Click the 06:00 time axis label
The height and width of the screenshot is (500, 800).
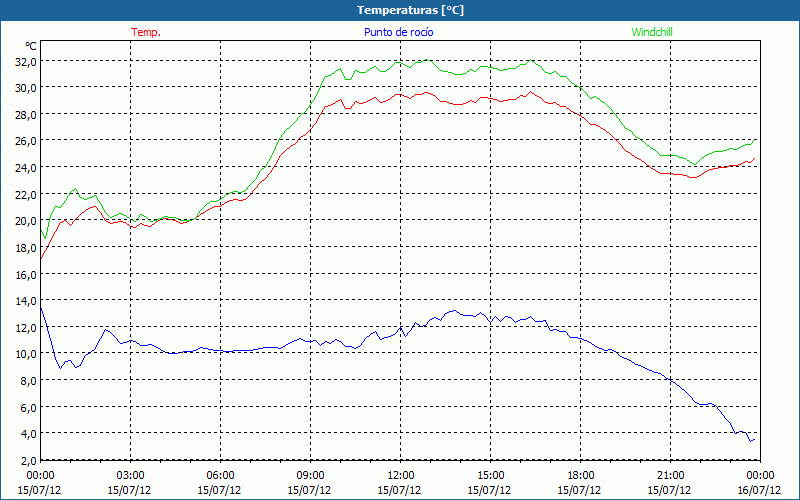pos(220,476)
